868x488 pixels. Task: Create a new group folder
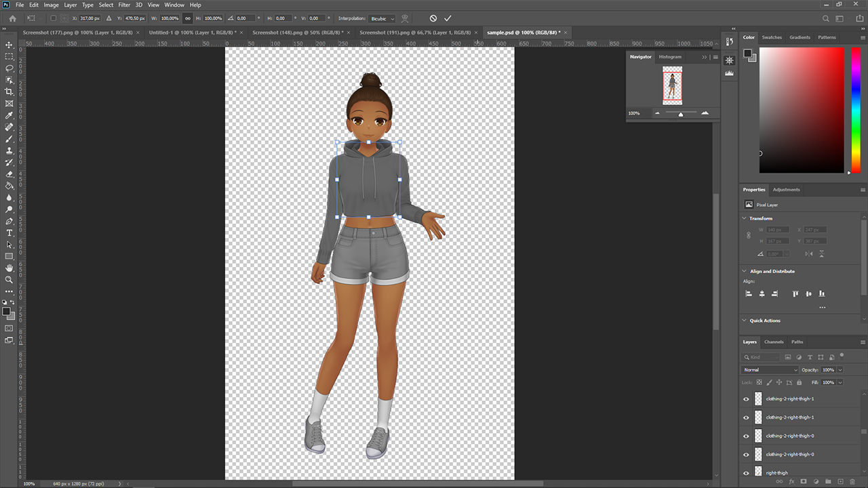click(x=828, y=481)
